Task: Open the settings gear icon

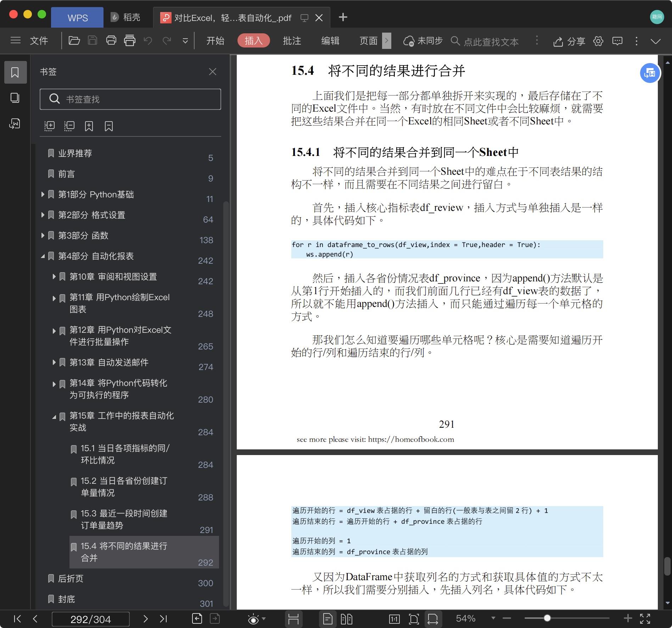Action: click(x=598, y=41)
